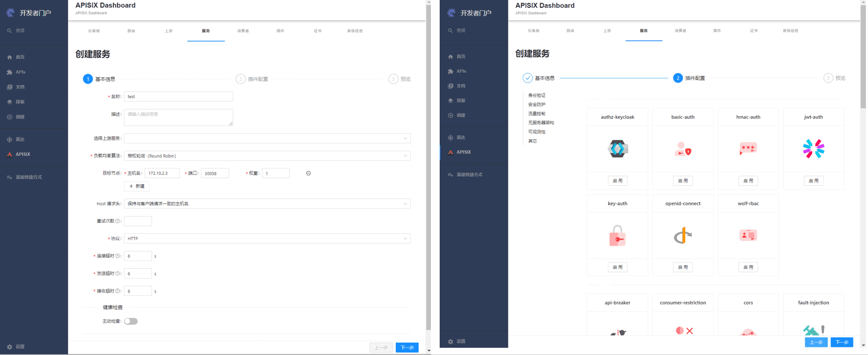
Task: Enable the wolf-rbac plugin via 启用
Action: pos(748,267)
